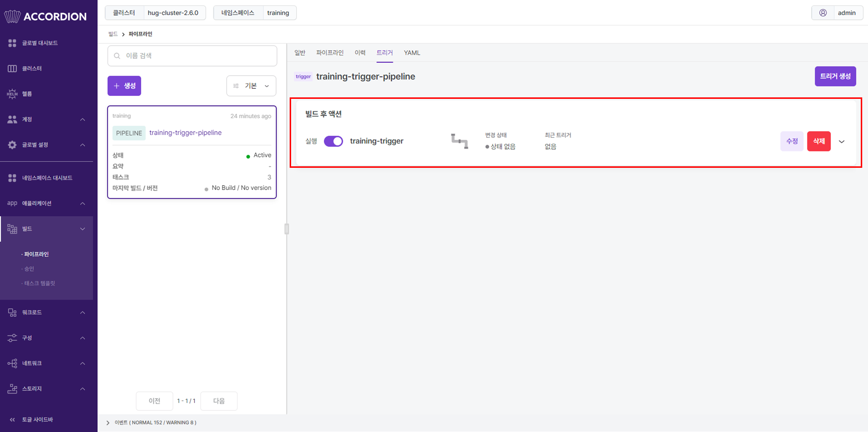Click the 워크로드 sidebar icon
Image resolution: width=868 pixels, height=432 pixels.
pos(13,312)
